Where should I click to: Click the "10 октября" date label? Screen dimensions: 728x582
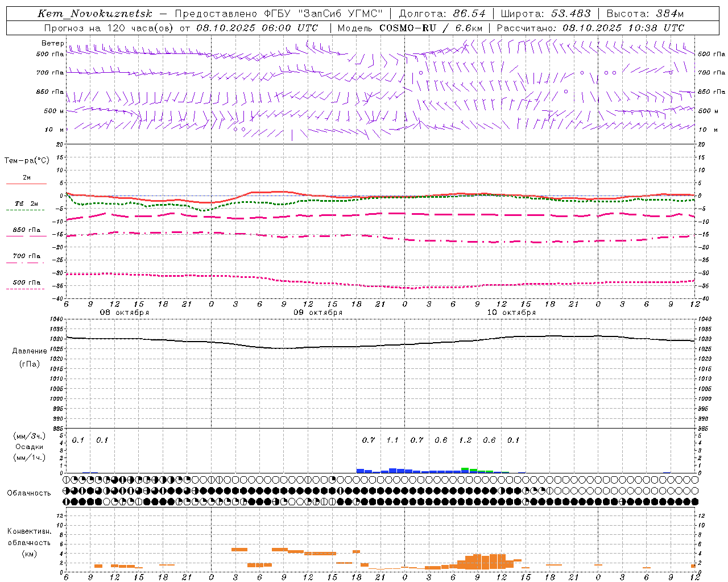[x=511, y=313]
